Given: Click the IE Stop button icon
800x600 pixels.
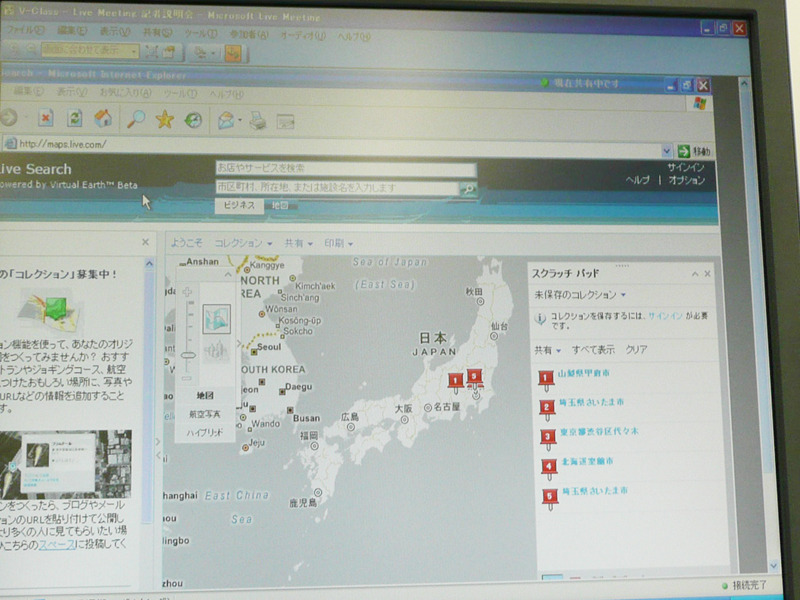Looking at the screenshot, I should coord(45,119).
